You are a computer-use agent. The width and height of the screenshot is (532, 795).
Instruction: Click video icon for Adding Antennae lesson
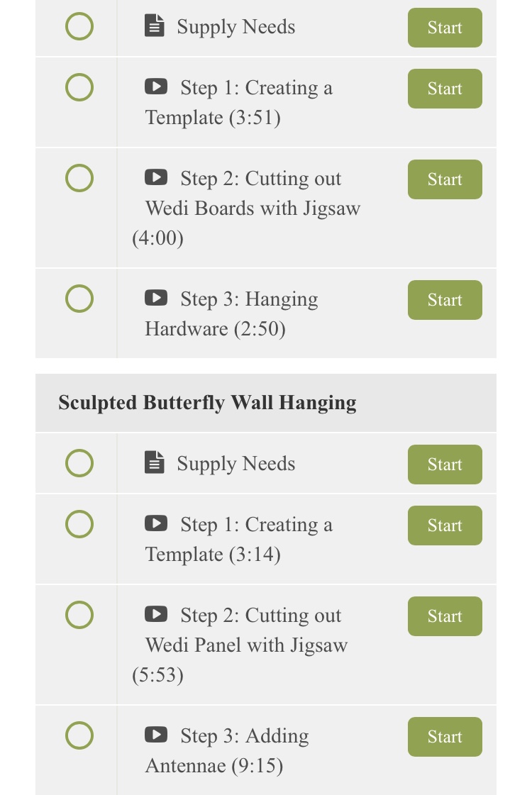point(155,734)
